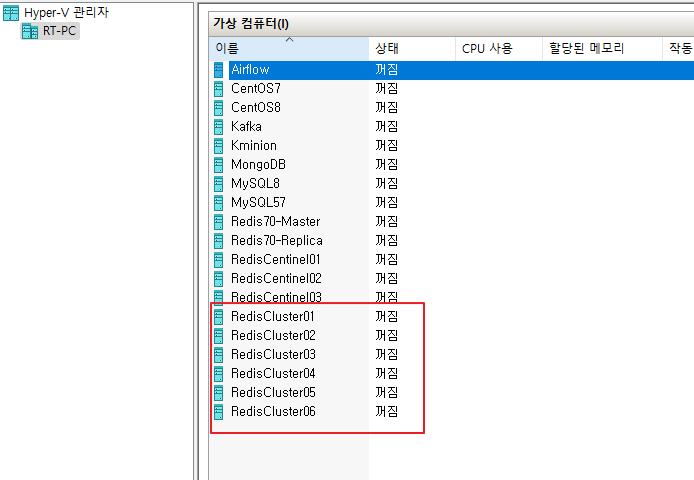This screenshot has width=694, height=480.
Task: Click the MySQL57 VM icon
Action: point(218,203)
